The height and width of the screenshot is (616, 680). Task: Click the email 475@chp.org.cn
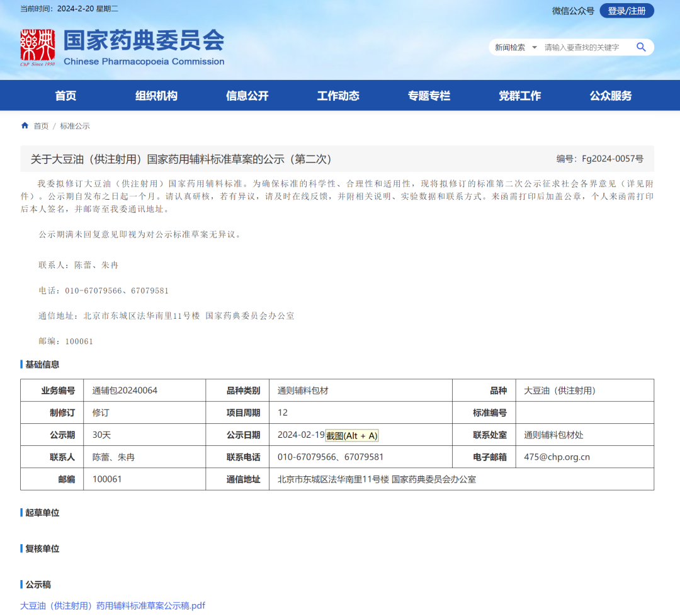[x=557, y=457]
